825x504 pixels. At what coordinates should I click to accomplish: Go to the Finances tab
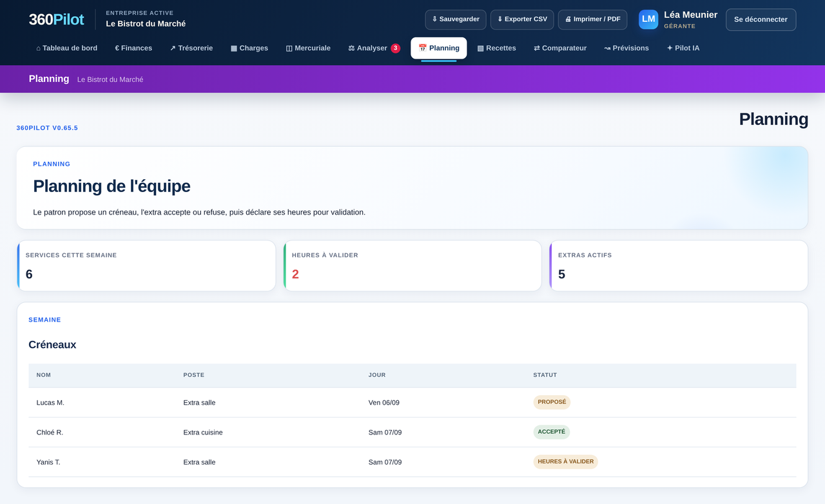[133, 48]
